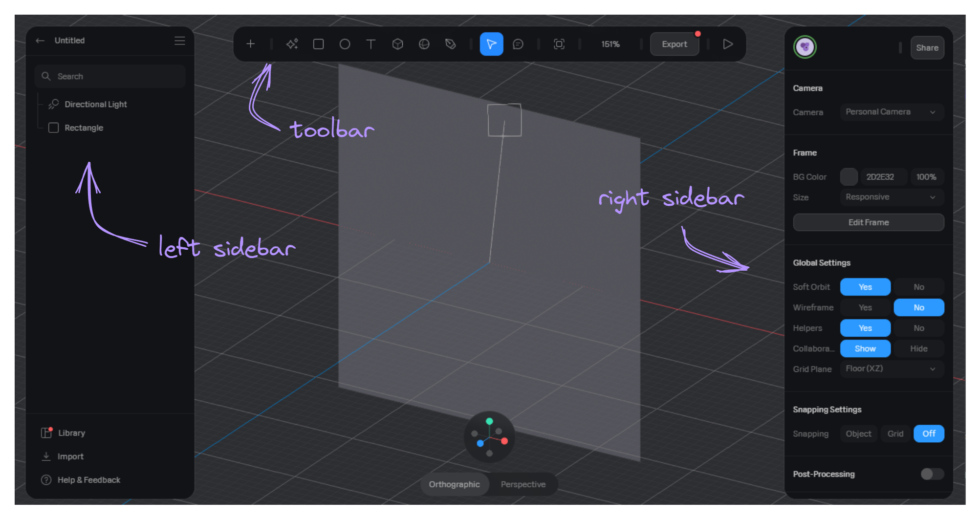Click the Import download icon
Screen dimensions: 980x519
(46, 456)
